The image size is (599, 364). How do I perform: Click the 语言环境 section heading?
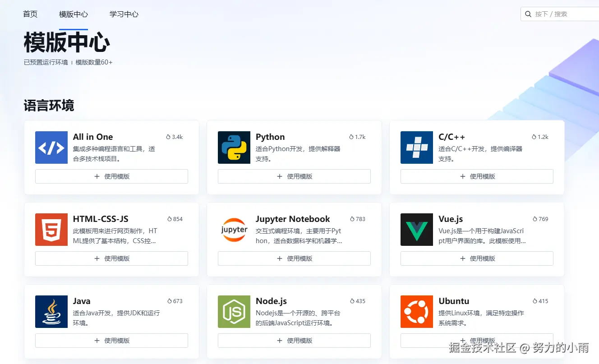click(x=49, y=106)
